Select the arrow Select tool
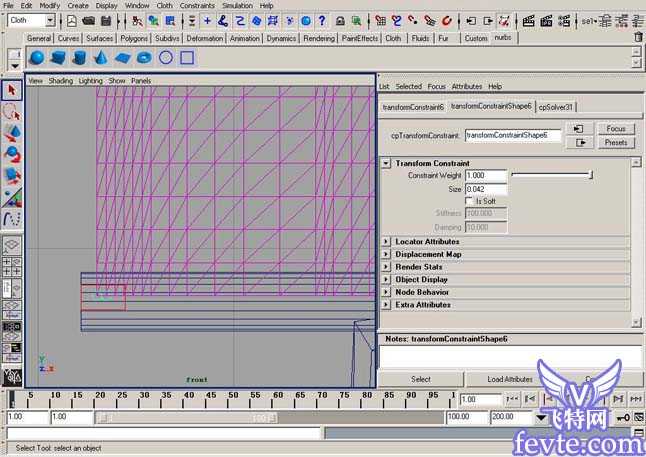The width and height of the screenshot is (646, 457). [x=13, y=91]
